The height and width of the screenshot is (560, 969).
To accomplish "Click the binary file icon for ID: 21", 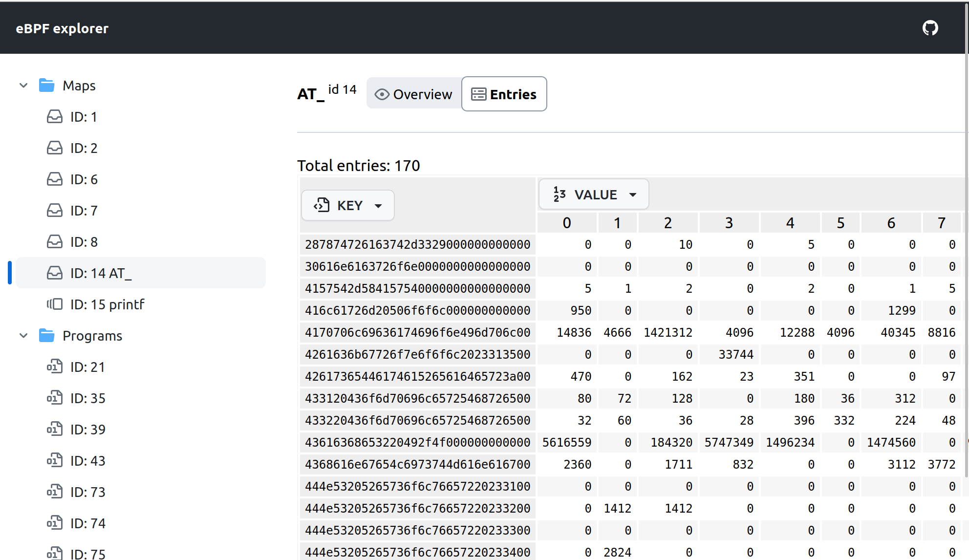I will pyautogui.click(x=55, y=367).
